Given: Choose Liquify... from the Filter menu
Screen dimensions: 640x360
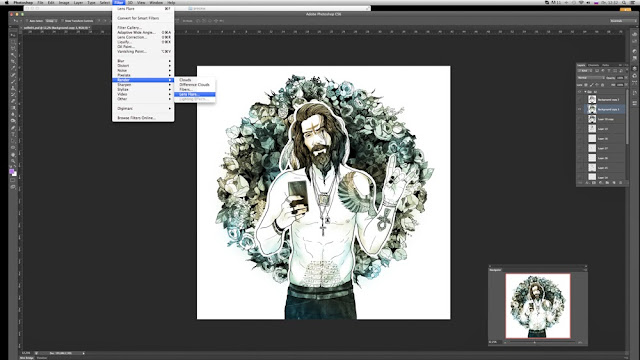Looking at the screenshot, I should coord(143,42).
